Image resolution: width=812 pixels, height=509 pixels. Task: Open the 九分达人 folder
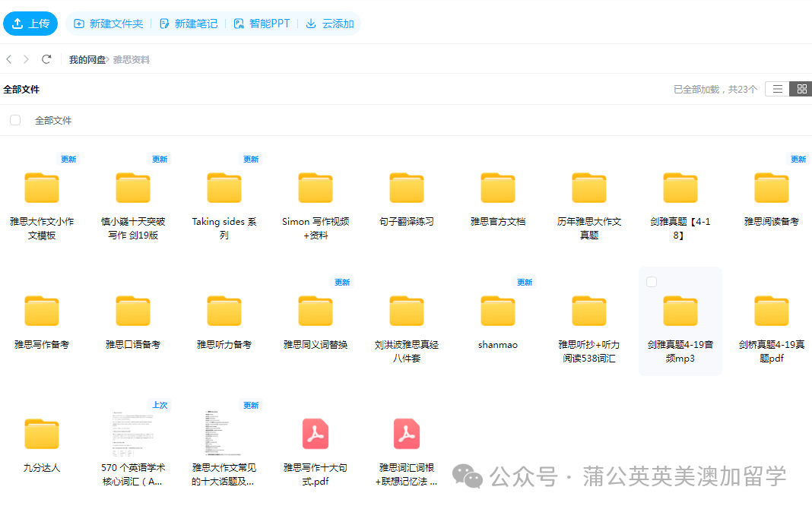42,434
